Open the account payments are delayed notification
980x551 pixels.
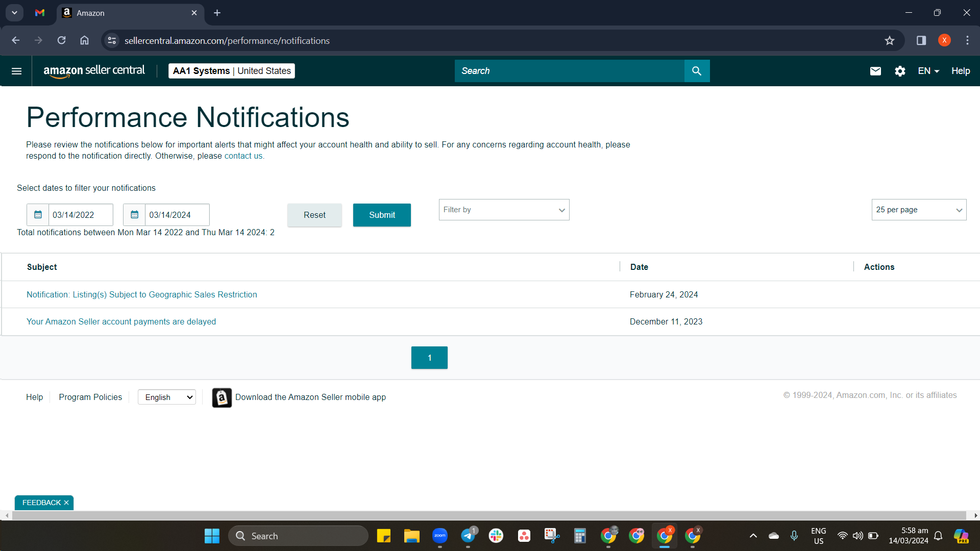(121, 322)
